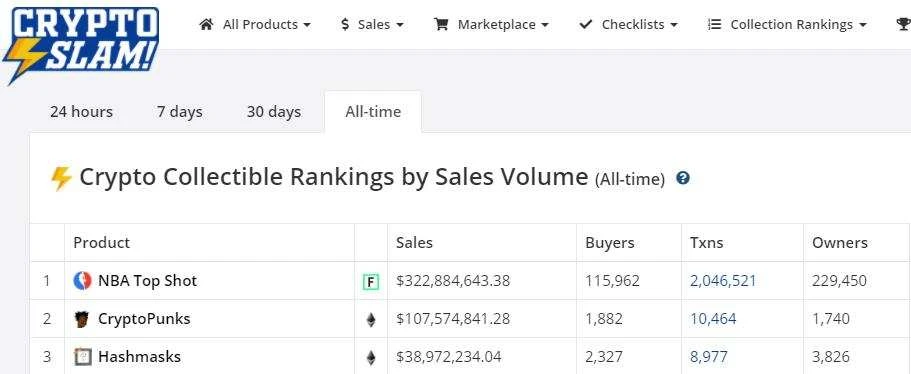Click the Ethereum icon in Hashmasks row
The width and height of the screenshot is (911, 374).
(371, 358)
